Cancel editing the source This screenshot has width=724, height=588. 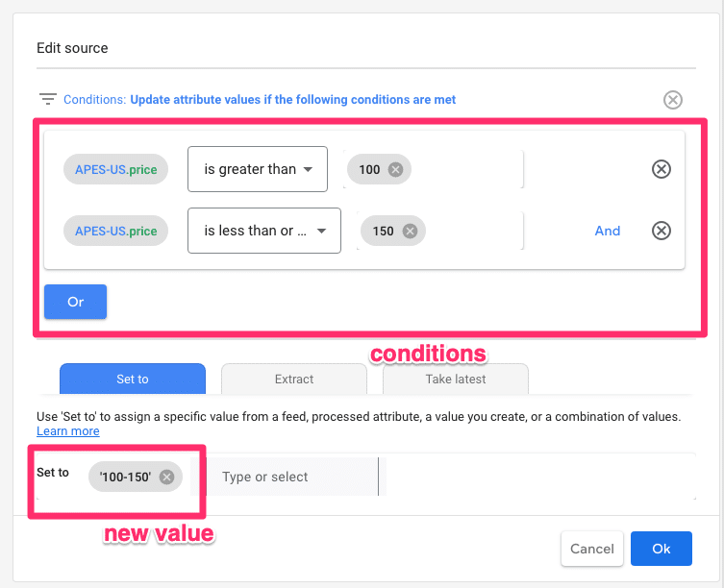592,549
